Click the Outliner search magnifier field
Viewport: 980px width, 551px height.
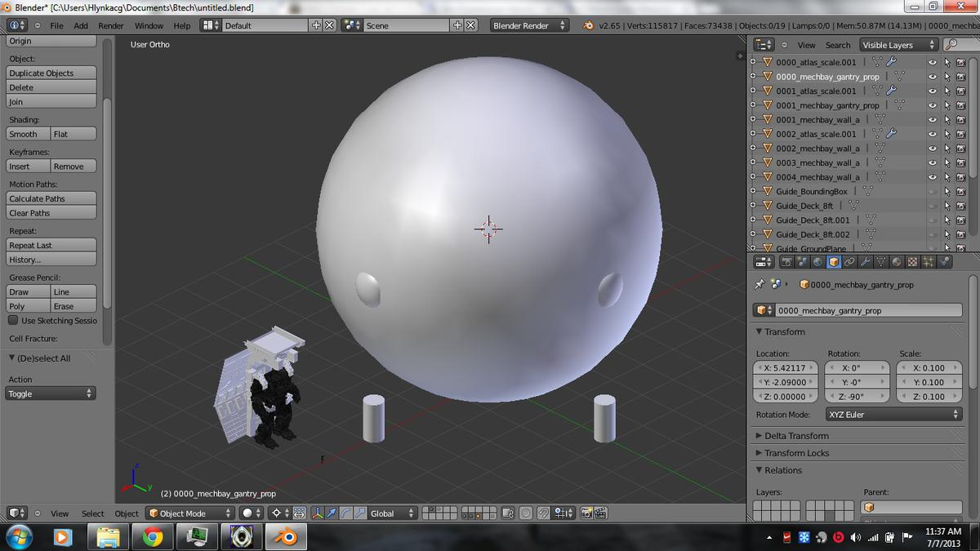tap(960, 45)
